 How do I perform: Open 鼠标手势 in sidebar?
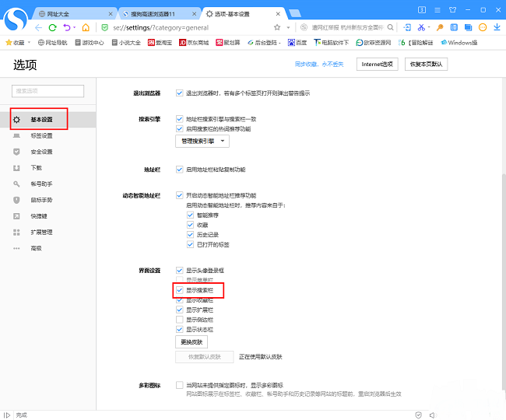(x=41, y=200)
